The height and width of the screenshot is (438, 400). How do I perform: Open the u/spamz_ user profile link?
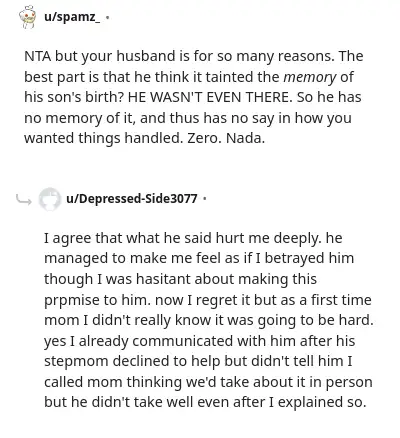click(x=72, y=17)
